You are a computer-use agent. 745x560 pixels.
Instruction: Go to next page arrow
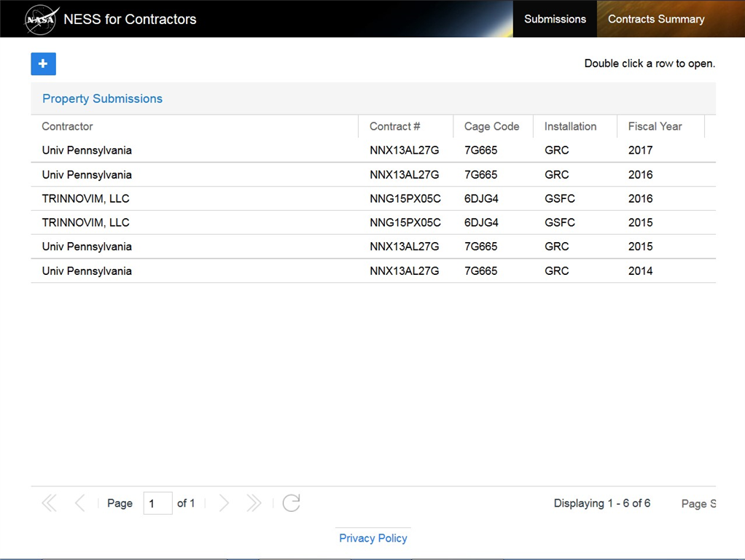(224, 503)
